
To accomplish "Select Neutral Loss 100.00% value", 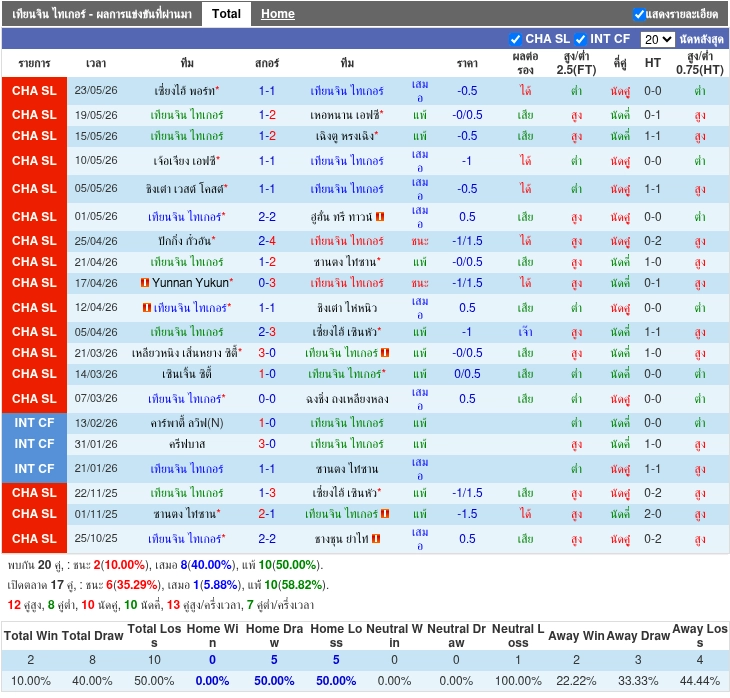I will (x=518, y=681).
